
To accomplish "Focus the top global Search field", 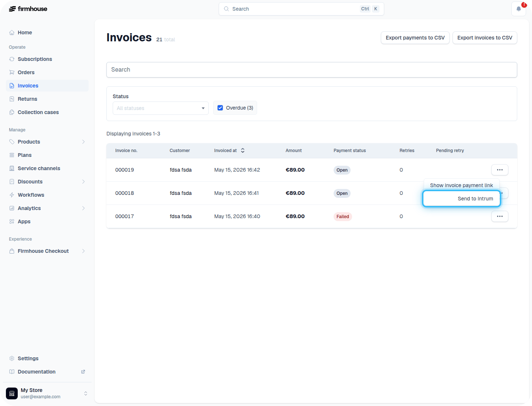I will coord(301,9).
